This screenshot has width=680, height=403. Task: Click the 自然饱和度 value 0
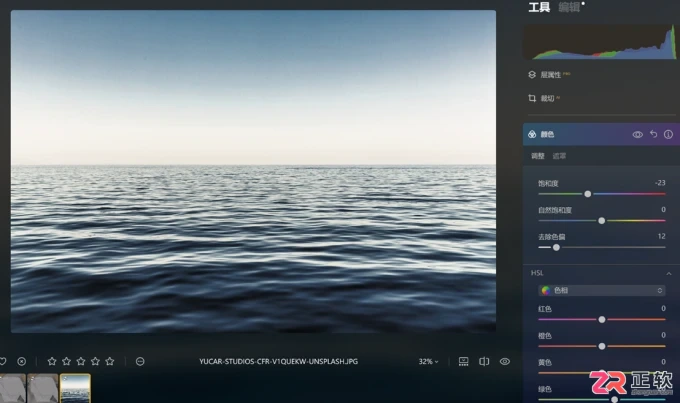pos(663,210)
